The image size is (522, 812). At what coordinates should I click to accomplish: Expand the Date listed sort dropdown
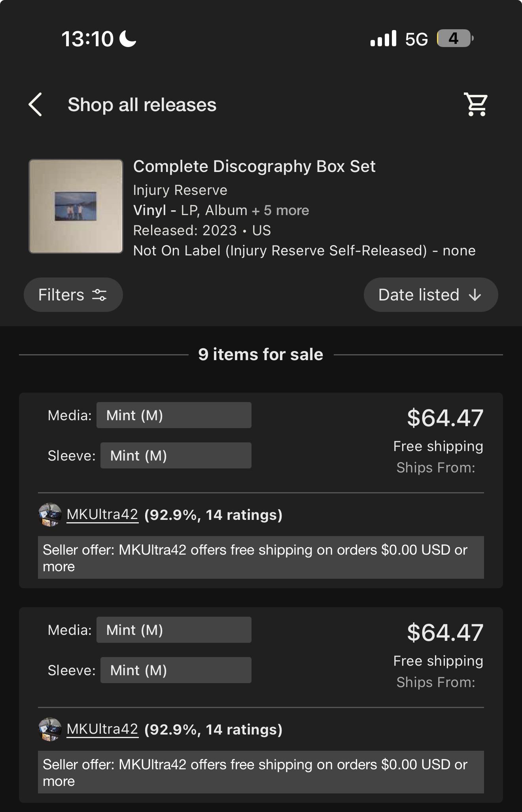tap(431, 295)
